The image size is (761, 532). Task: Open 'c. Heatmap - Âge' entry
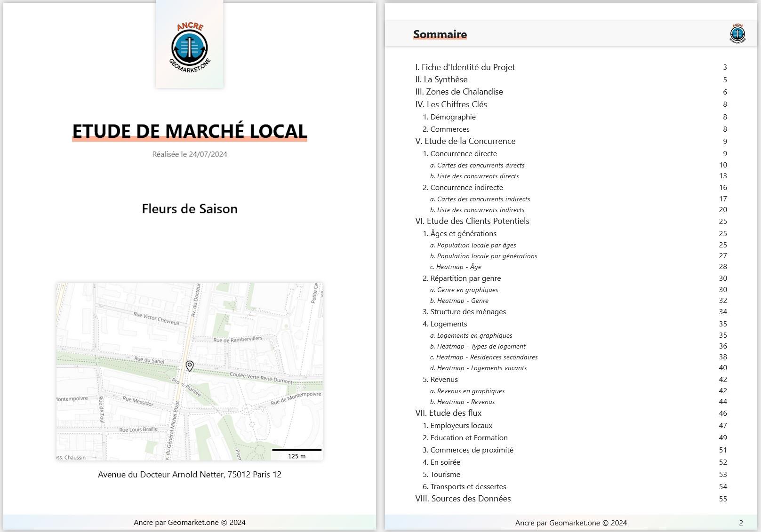(456, 267)
